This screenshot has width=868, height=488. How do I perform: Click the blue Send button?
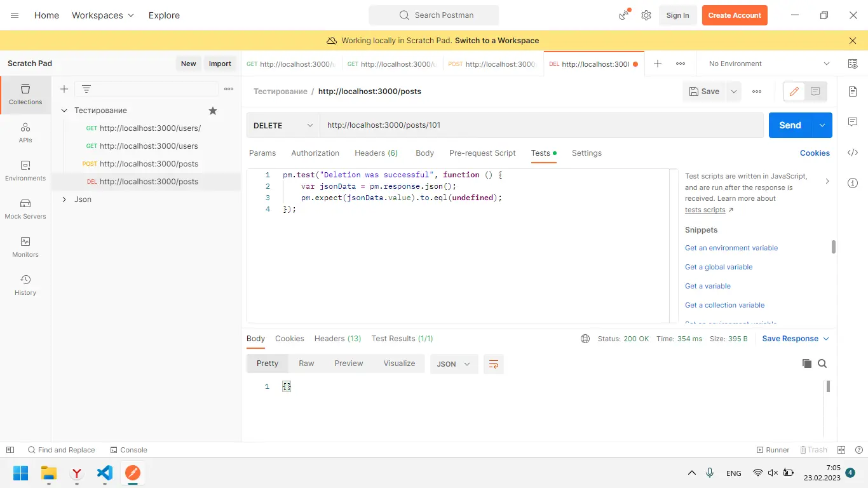pyautogui.click(x=790, y=125)
